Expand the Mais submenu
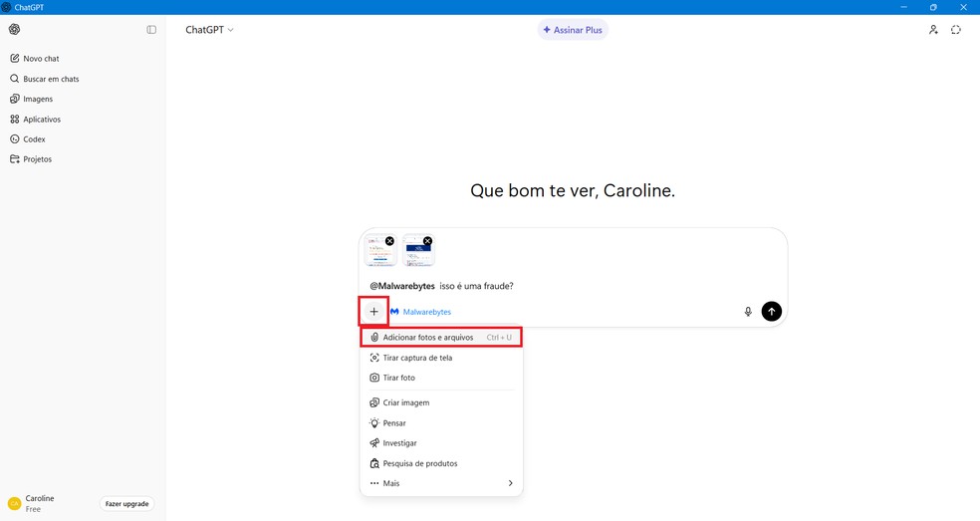 [x=441, y=483]
